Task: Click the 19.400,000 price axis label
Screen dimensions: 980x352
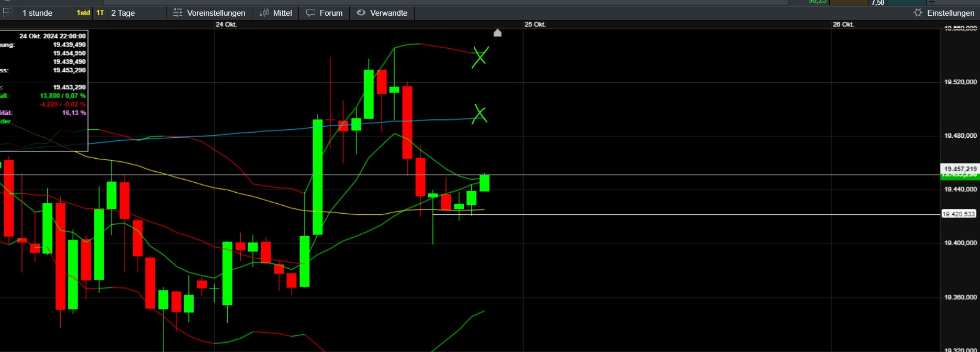Action: pyautogui.click(x=960, y=243)
